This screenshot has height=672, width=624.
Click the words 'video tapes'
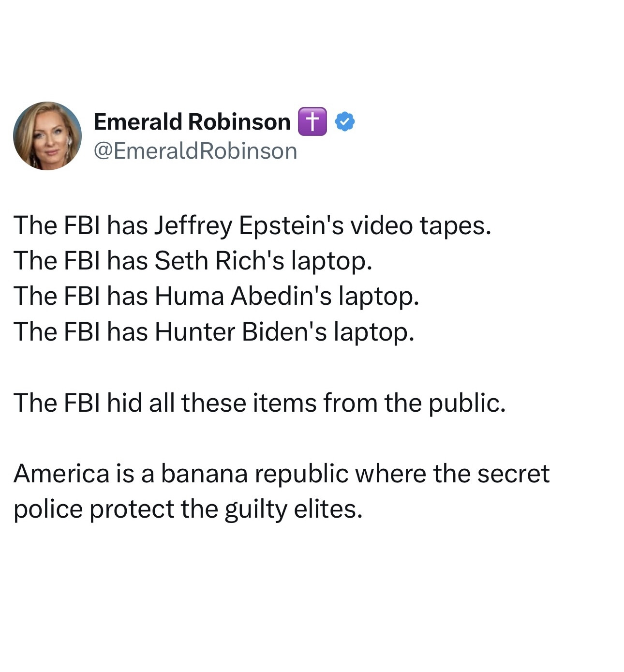click(420, 225)
